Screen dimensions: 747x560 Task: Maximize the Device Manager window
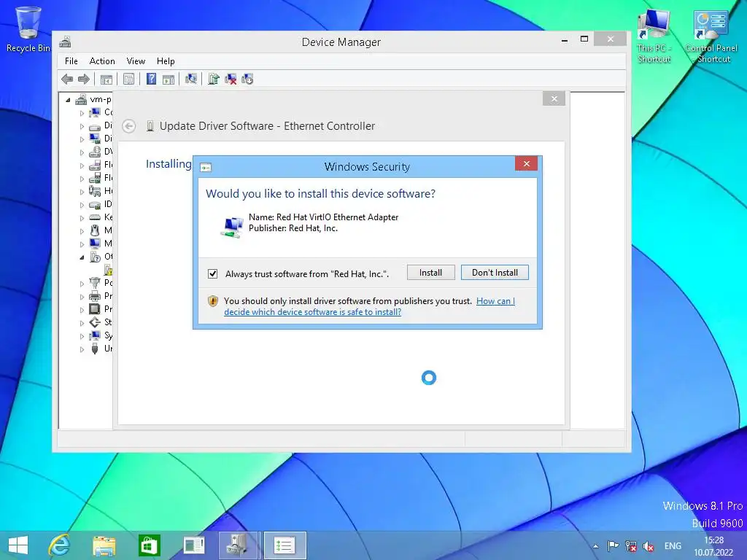tap(584, 39)
